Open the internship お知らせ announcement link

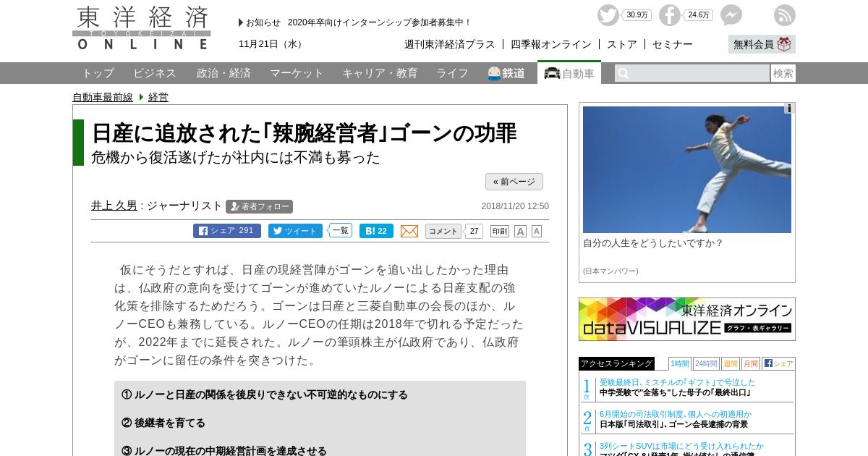coord(380,22)
